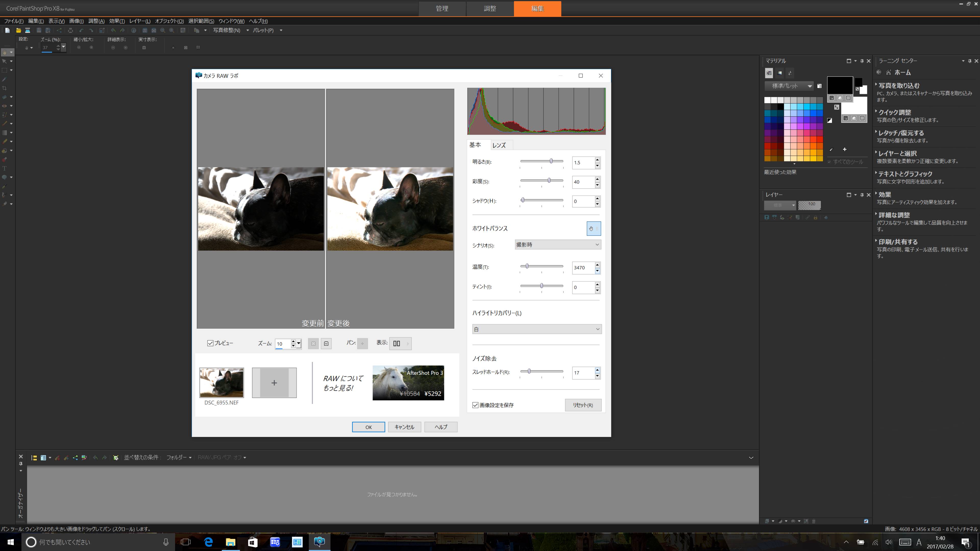Click the open file folder toolbar icon

(18, 30)
